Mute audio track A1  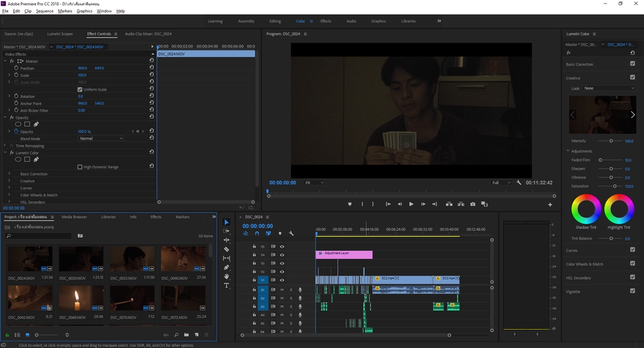pos(282,290)
